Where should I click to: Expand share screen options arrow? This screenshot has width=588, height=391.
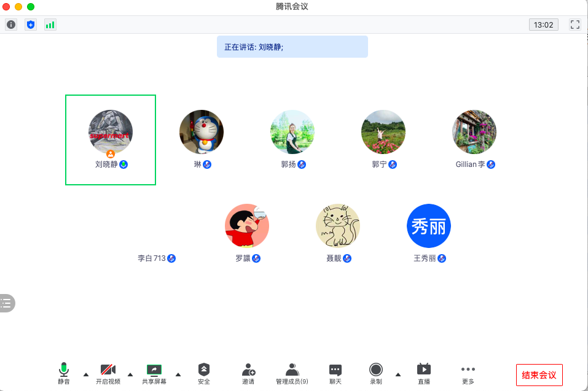coord(178,374)
